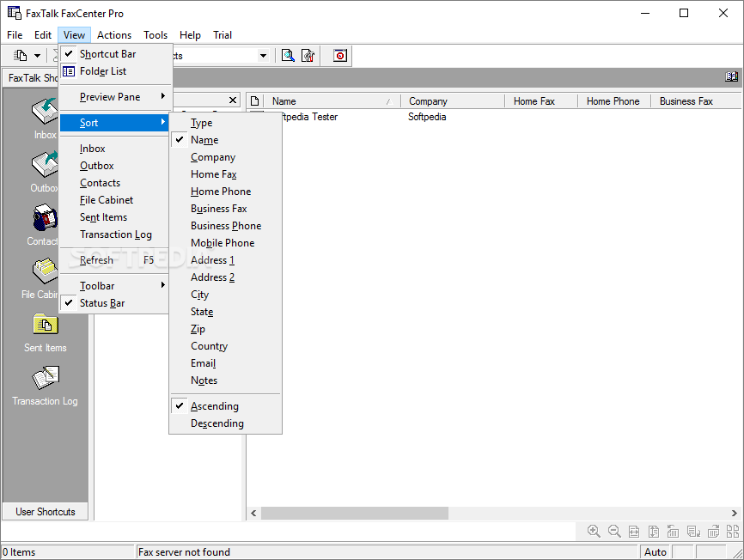
Task: Select Folder List in View menu
Action: [114, 71]
